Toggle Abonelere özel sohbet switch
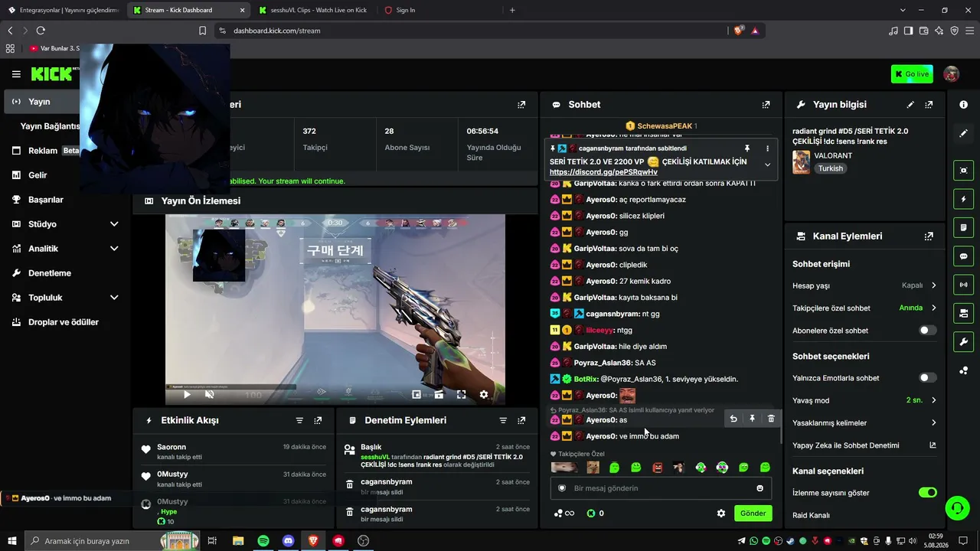Viewport: 980px width, 551px height. pos(927,331)
